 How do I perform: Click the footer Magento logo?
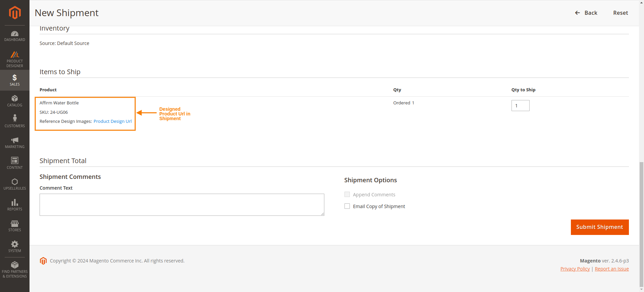[43, 261]
